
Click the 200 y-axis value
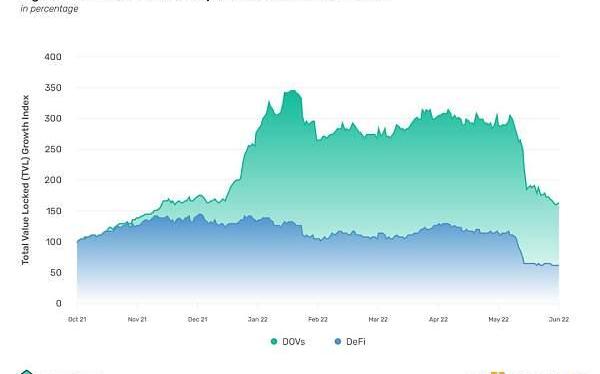click(53, 180)
